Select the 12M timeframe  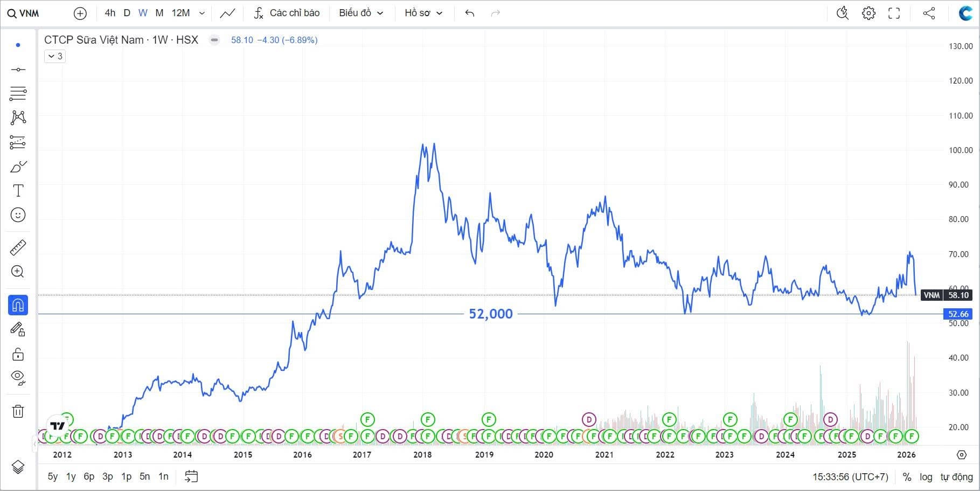(x=180, y=13)
